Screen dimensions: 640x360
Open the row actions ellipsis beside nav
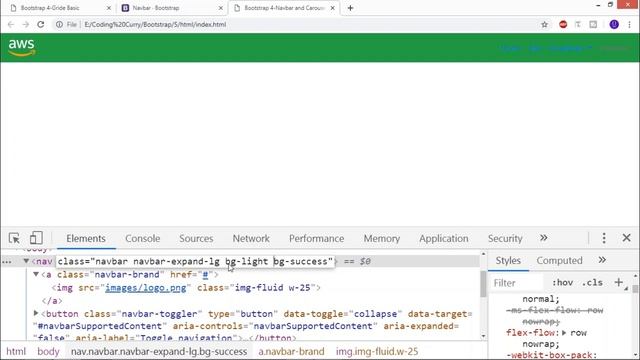[7, 262]
